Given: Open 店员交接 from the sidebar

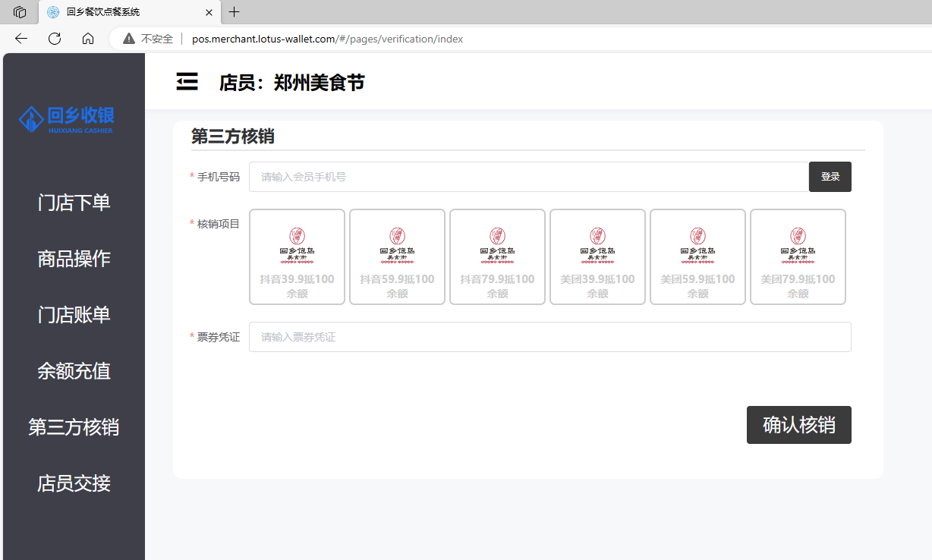Looking at the screenshot, I should point(73,483).
